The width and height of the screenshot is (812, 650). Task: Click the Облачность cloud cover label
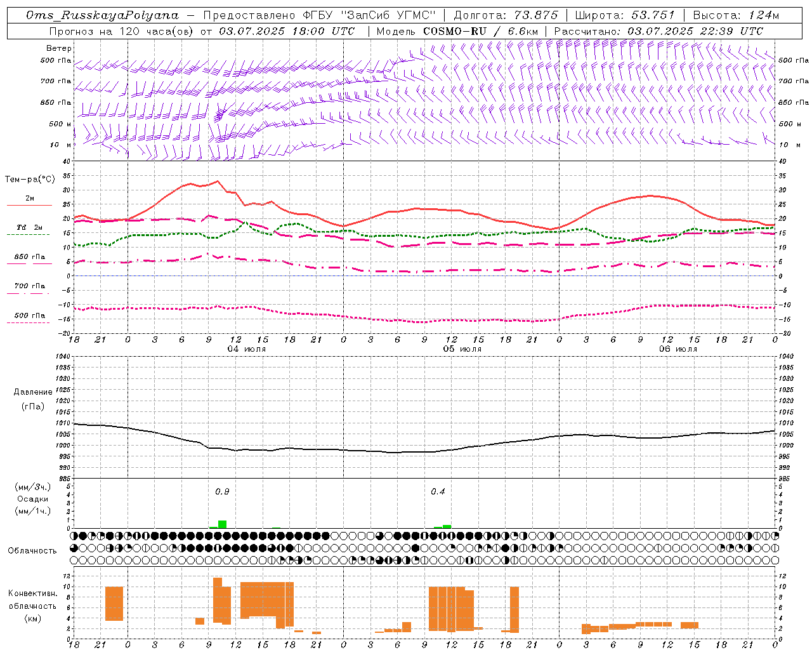click(32, 550)
